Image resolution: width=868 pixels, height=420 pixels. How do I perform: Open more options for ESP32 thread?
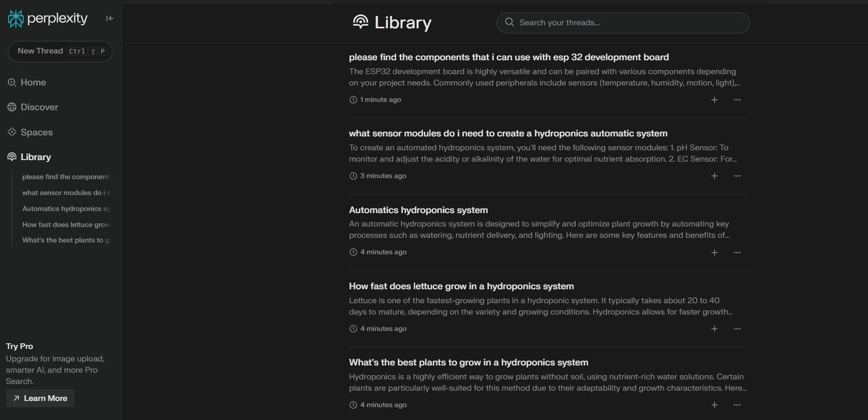coord(737,100)
